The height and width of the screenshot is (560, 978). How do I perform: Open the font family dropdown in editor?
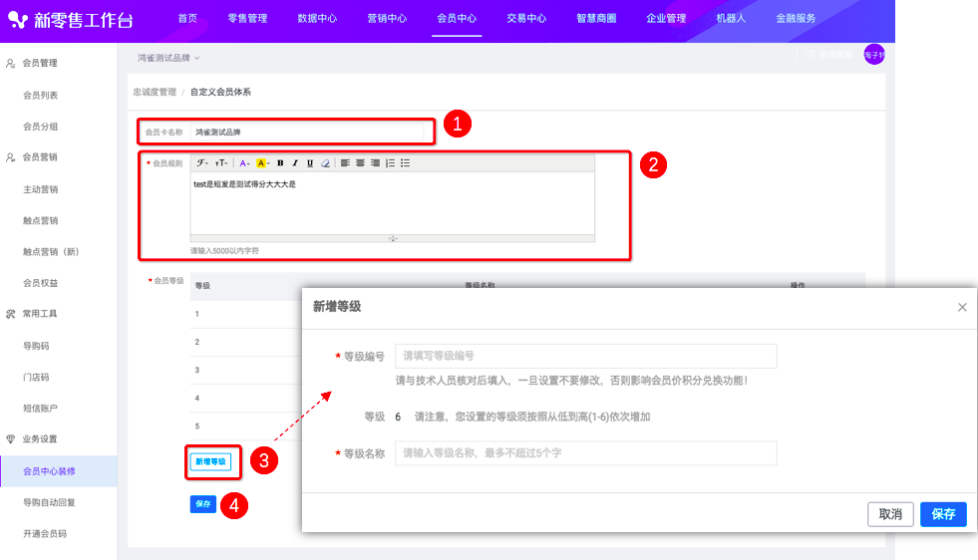click(x=202, y=162)
